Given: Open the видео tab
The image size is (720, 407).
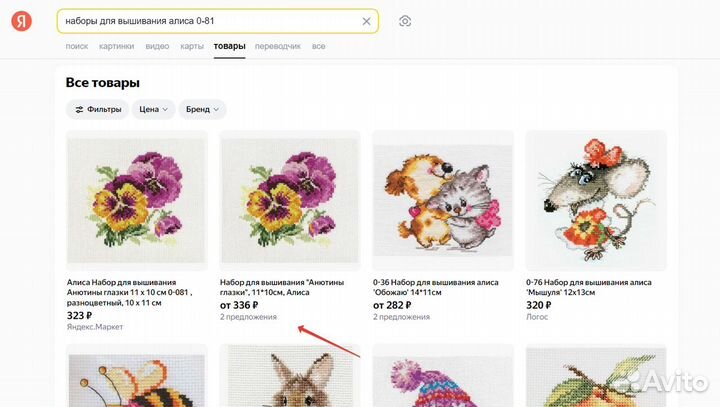Looking at the screenshot, I should 156,46.
